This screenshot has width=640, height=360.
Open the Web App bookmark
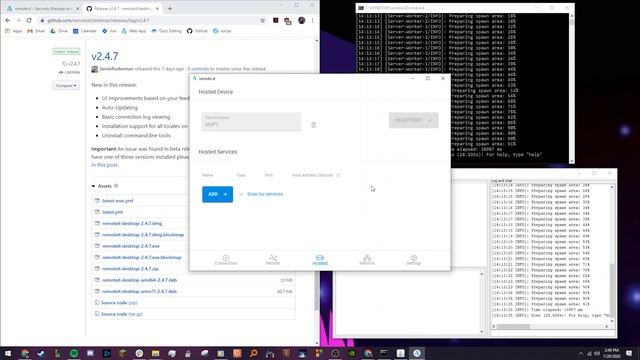point(133,31)
